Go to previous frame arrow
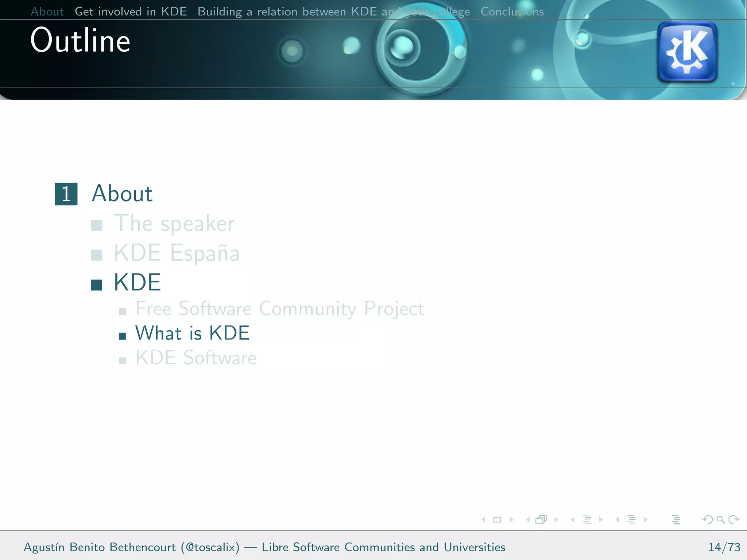This screenshot has height=560, width=747. point(528,520)
